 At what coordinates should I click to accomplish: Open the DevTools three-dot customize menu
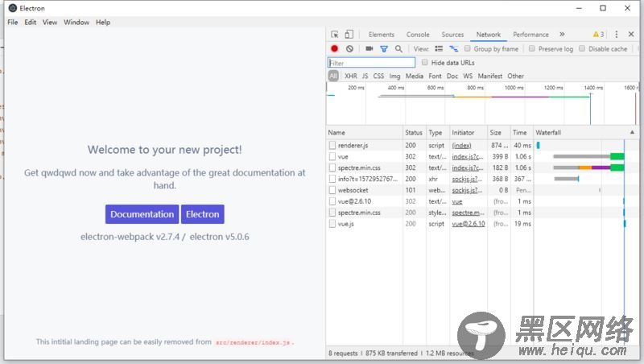tap(616, 35)
